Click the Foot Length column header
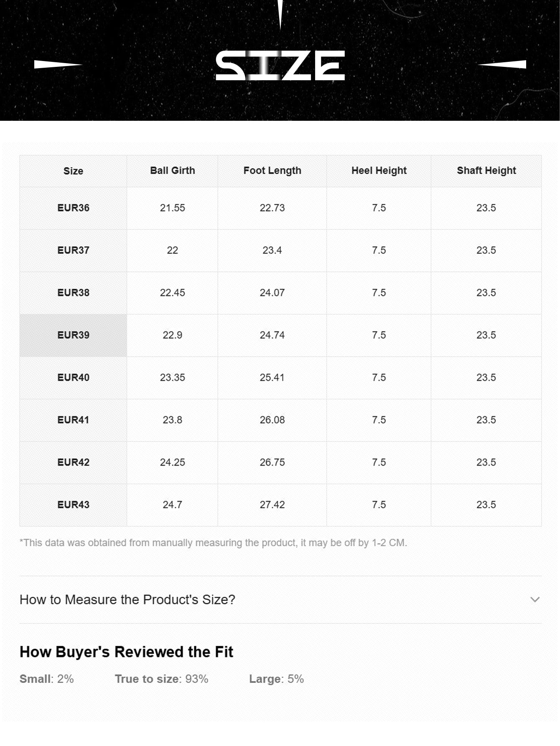Viewport: 560px width, 746px height. (272, 171)
